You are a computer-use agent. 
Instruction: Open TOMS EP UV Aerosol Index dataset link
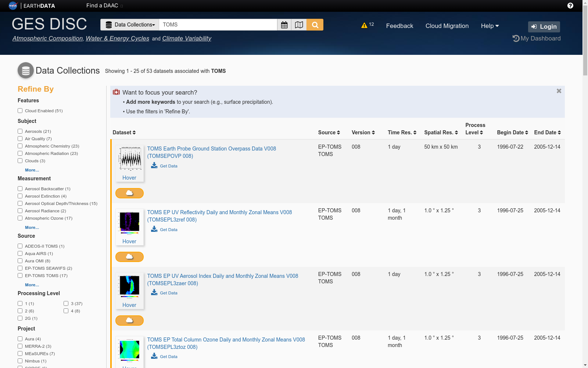(223, 280)
